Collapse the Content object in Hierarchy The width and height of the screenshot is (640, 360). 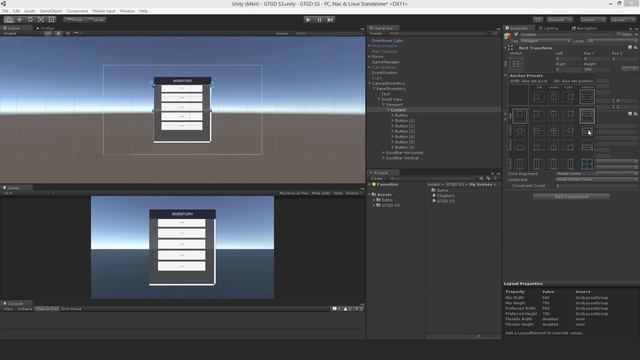coord(388,110)
